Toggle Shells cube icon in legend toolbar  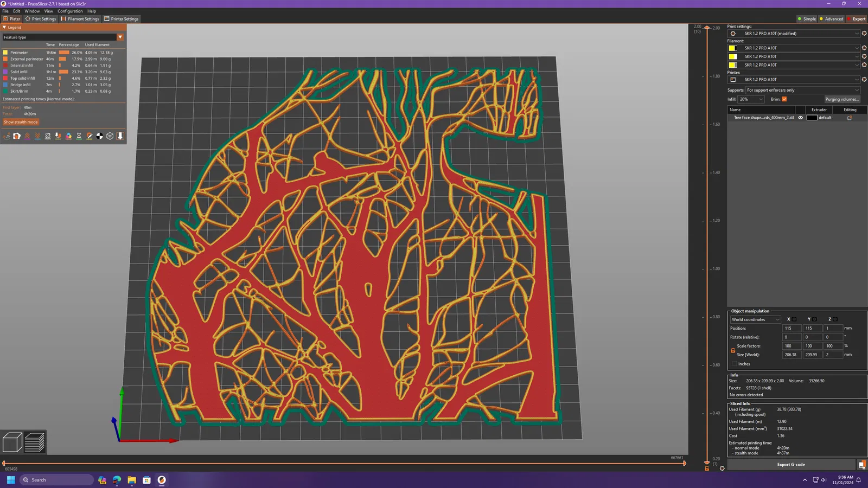tap(110, 136)
